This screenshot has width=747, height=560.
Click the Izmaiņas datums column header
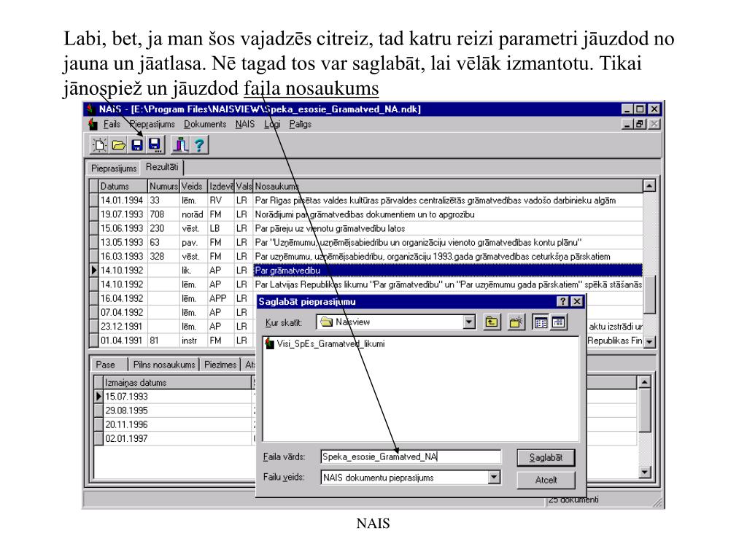[x=177, y=382]
